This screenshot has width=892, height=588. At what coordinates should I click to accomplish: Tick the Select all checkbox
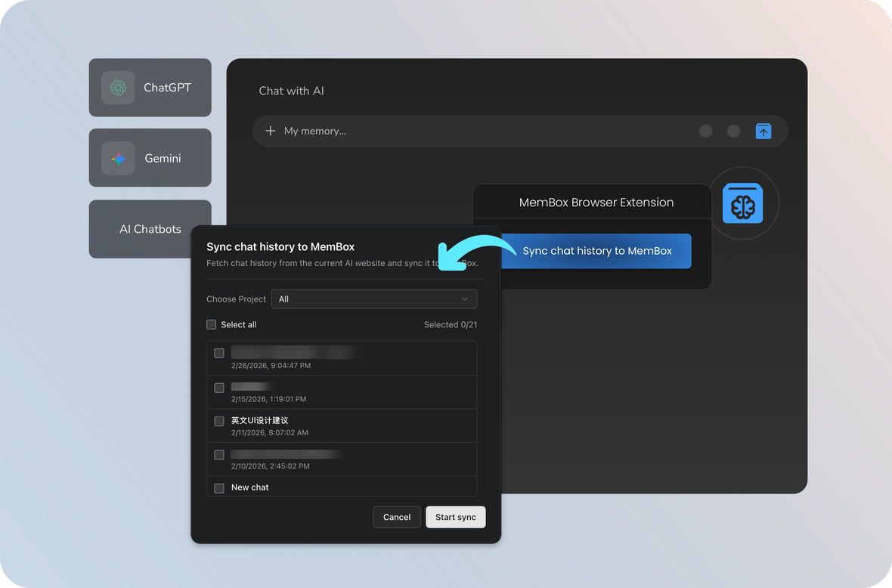pyautogui.click(x=211, y=325)
